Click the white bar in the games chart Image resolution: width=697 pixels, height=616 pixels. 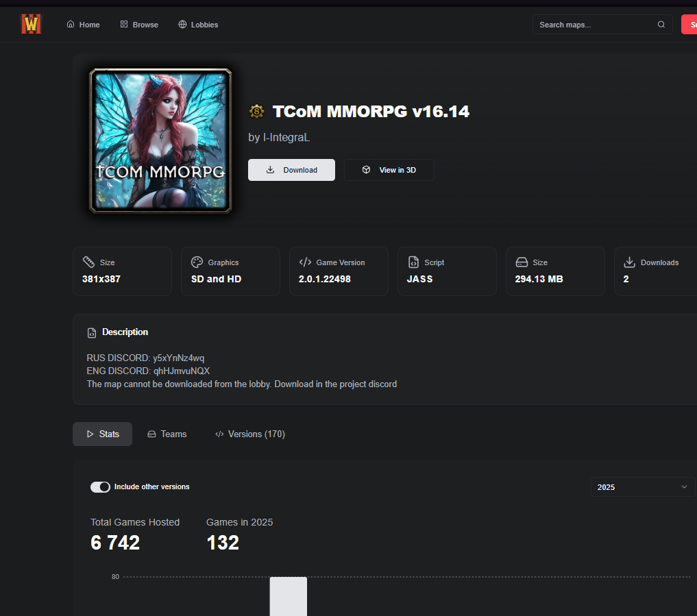(x=288, y=596)
